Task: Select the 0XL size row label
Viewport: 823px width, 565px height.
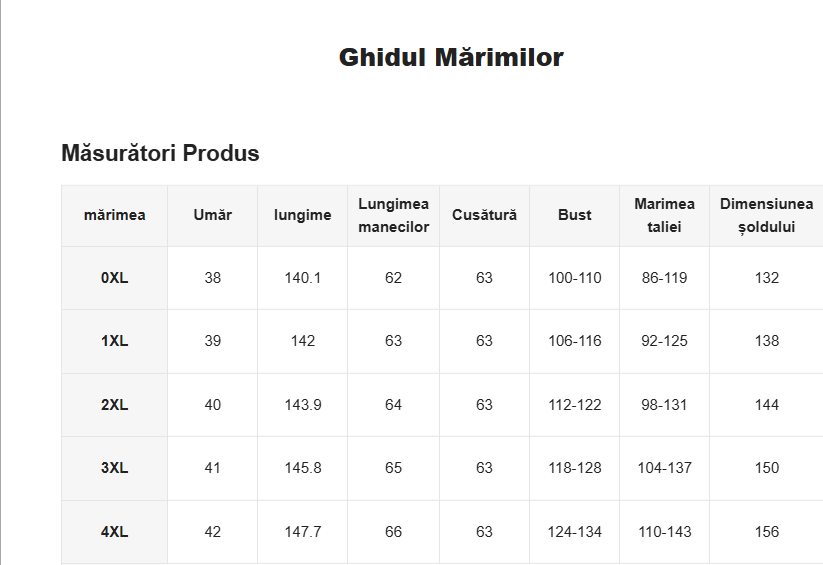Action: (115, 278)
